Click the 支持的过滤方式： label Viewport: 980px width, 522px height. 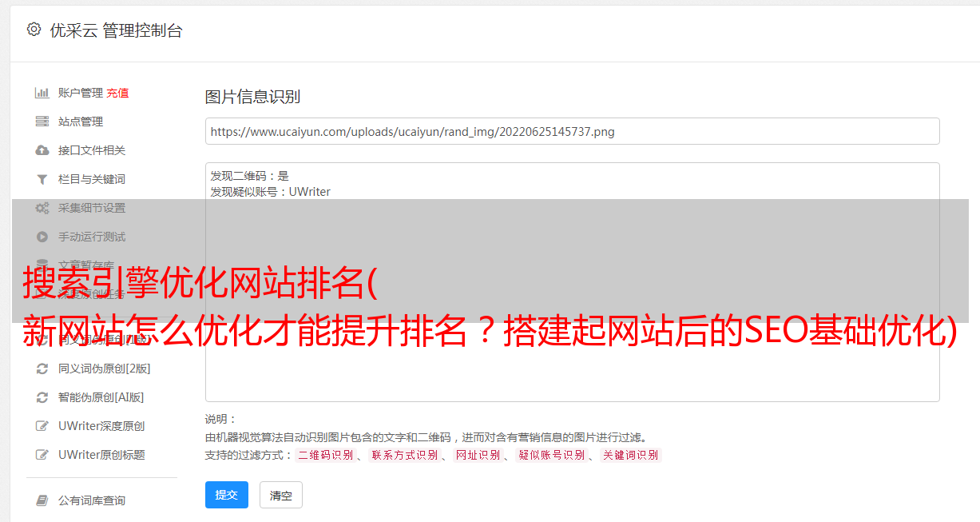coord(249,455)
